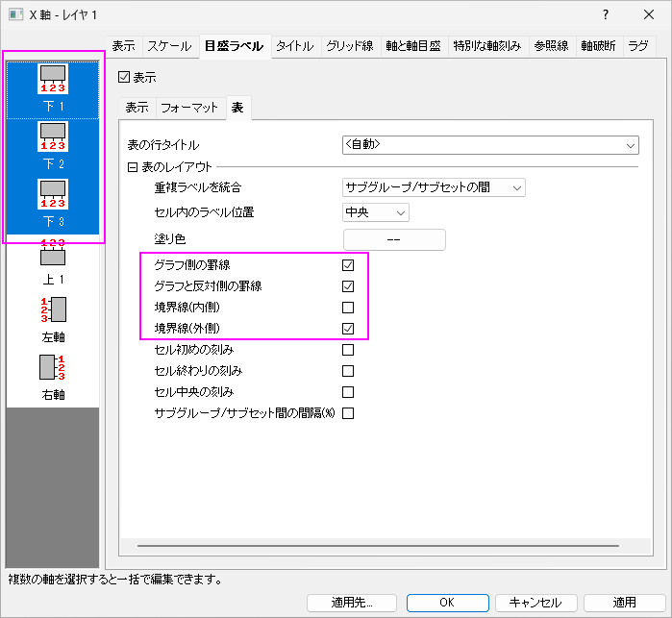Screen dimensions: 672x618
Task: Open the フォーマット sub-tab
Action: [x=189, y=108]
